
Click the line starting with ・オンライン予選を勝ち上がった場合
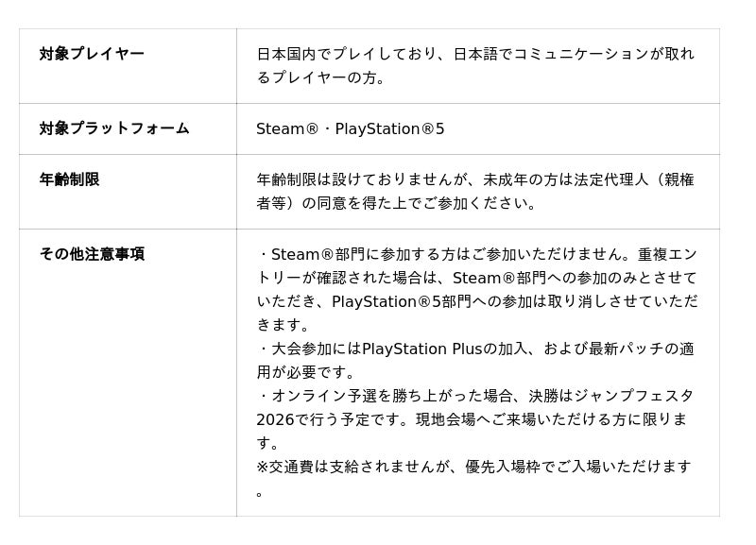pyautogui.click(x=476, y=396)
